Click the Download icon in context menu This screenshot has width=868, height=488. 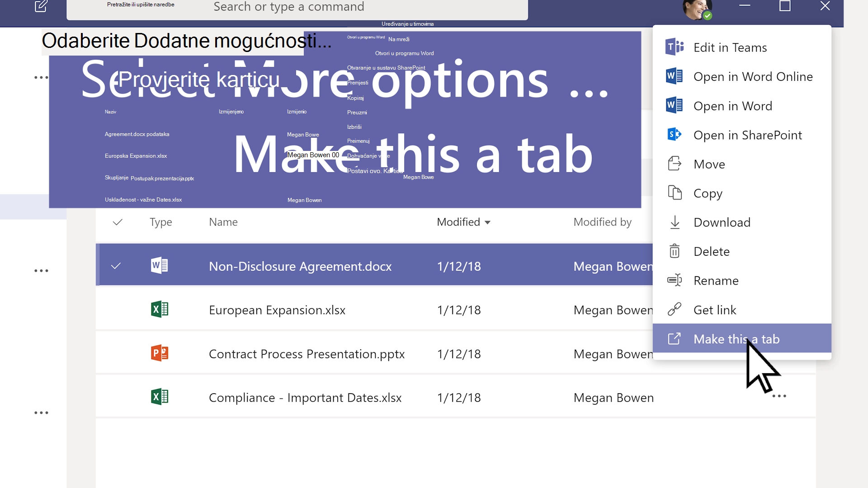point(674,222)
